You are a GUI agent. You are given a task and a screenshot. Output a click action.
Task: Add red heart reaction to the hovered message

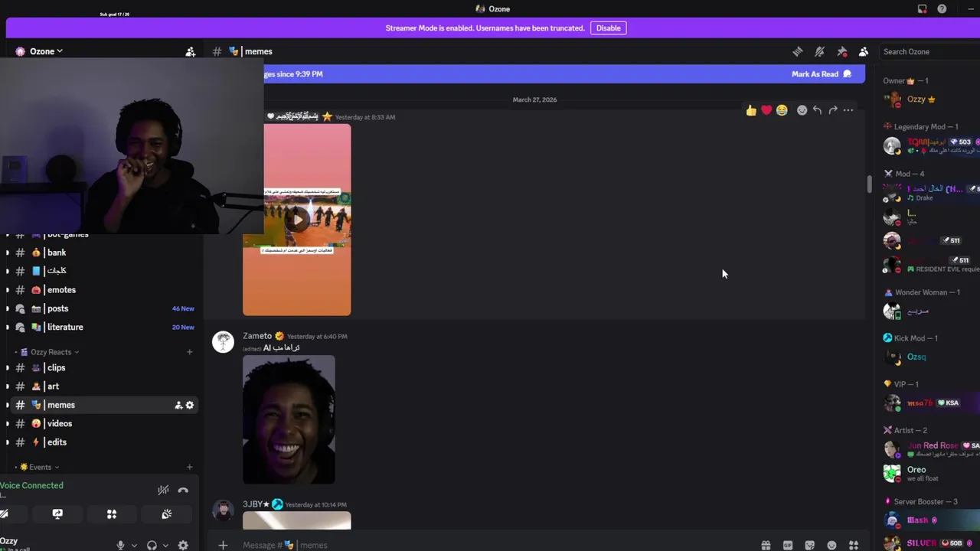pos(766,110)
